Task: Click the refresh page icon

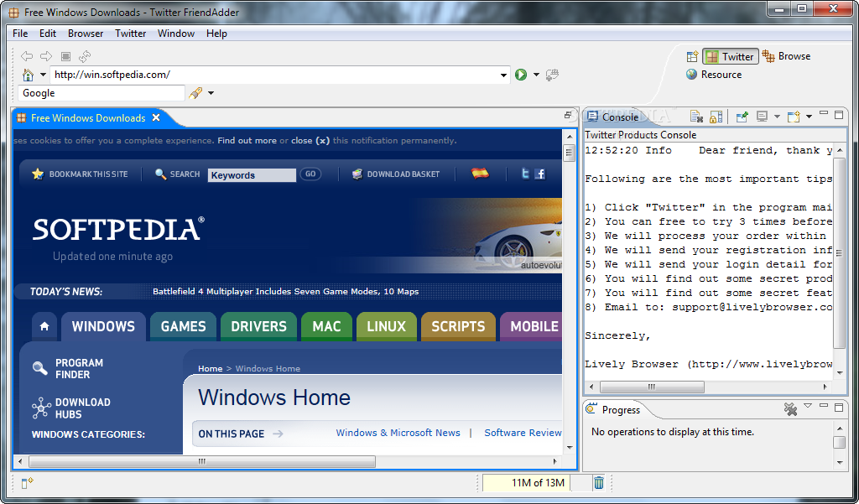Action: click(85, 56)
